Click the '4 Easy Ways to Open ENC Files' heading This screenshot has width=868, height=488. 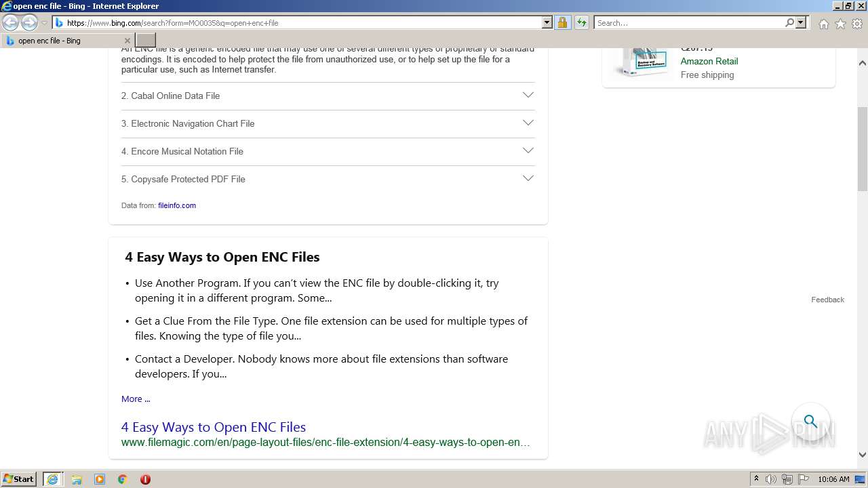pos(222,257)
